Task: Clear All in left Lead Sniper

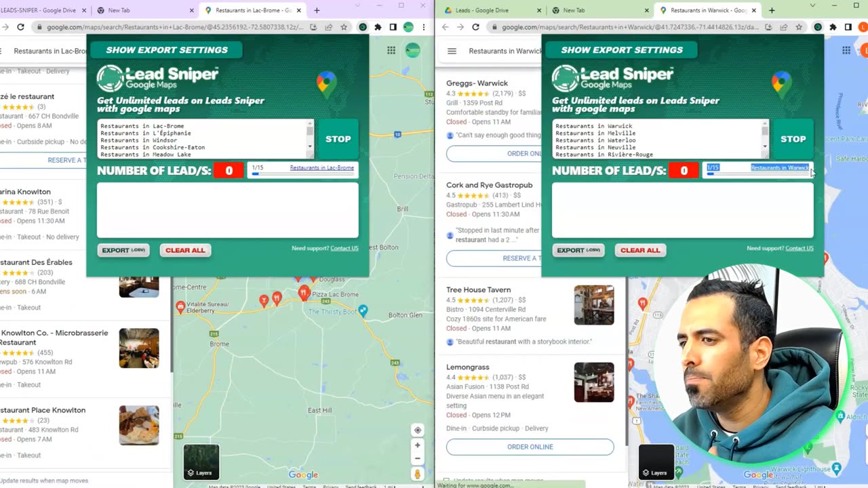Action: pos(185,250)
